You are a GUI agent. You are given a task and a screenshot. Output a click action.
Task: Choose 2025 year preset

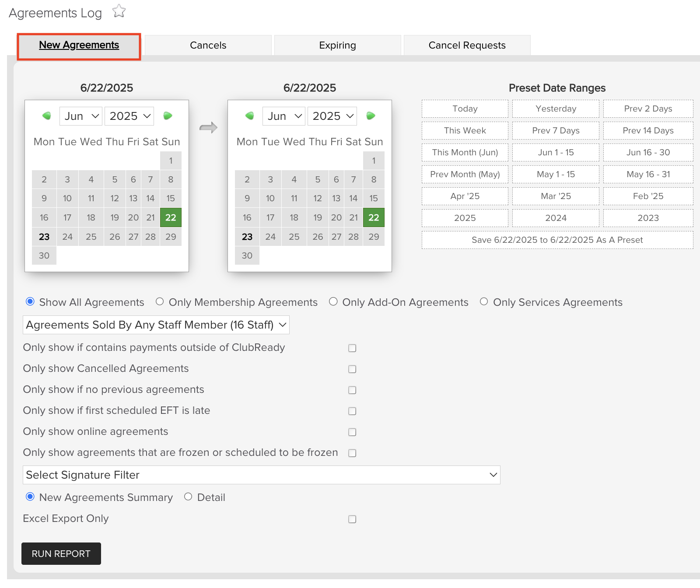coord(465,218)
